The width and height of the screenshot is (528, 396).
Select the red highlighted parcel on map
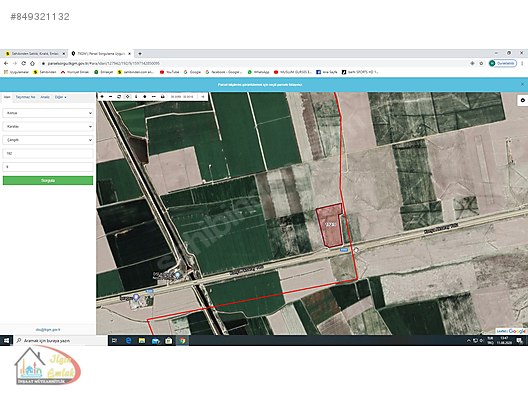coord(329,225)
